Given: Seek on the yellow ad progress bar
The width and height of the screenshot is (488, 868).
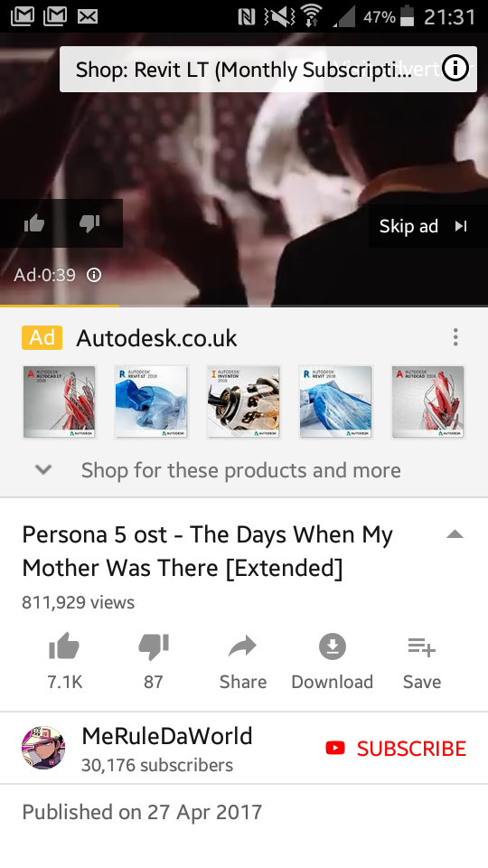Looking at the screenshot, I should [x=244, y=306].
